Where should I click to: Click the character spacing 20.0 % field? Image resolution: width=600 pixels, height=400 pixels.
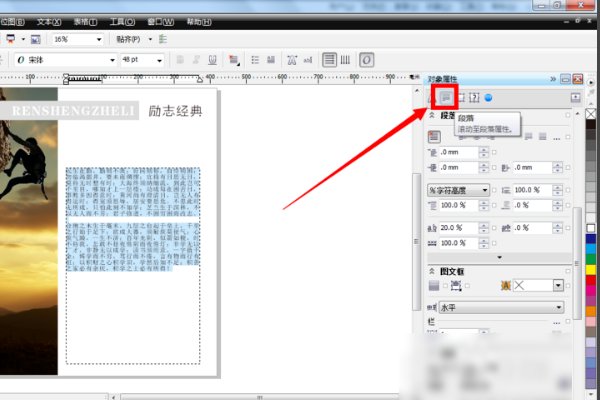[459, 228]
